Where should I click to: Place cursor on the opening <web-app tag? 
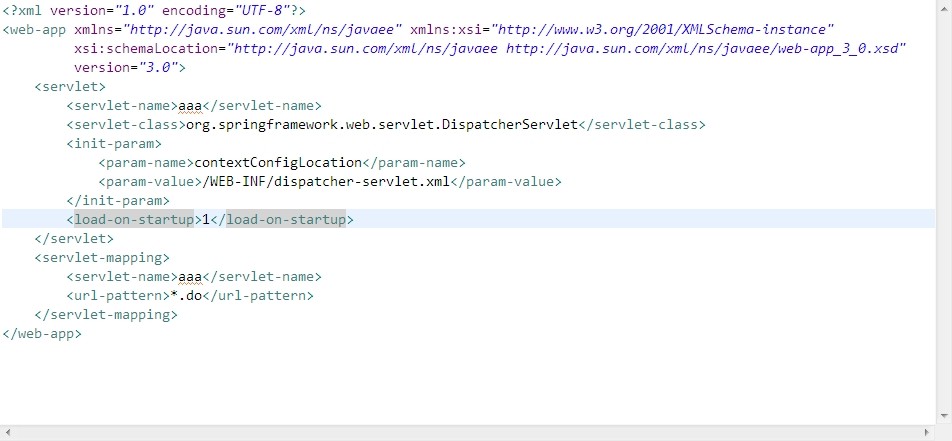pos(35,29)
